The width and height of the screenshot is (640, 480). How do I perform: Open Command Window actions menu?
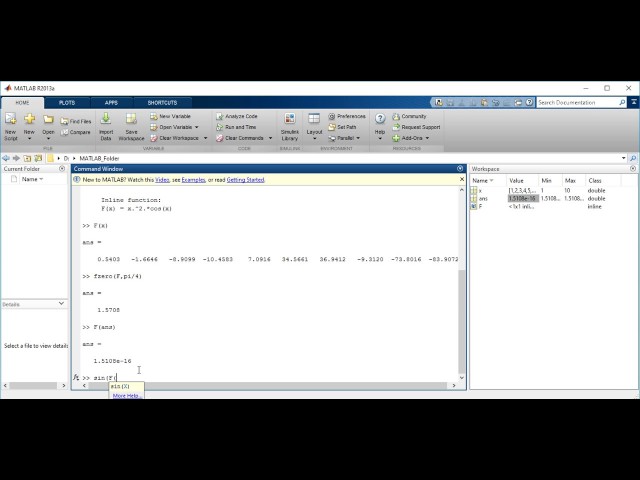[x=460, y=169]
